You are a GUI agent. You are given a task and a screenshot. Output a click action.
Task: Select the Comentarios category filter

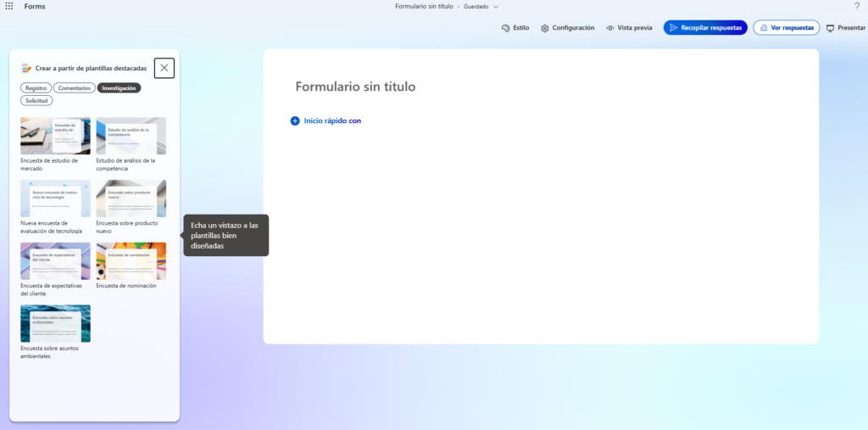pyautogui.click(x=75, y=87)
